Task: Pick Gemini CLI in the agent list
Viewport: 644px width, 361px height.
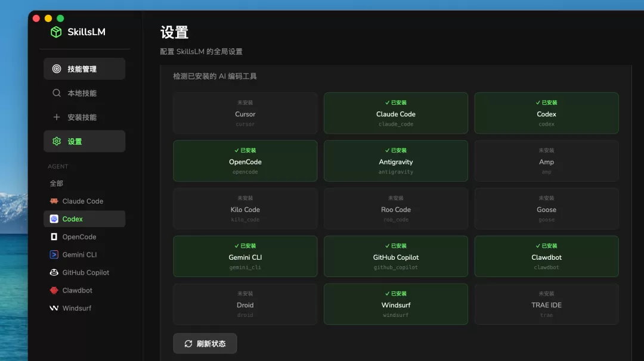Action: click(84, 254)
